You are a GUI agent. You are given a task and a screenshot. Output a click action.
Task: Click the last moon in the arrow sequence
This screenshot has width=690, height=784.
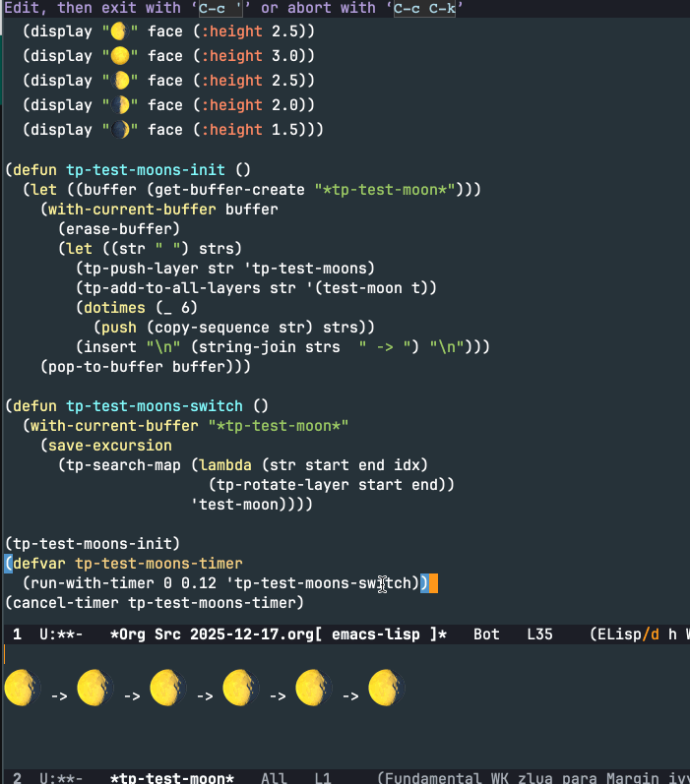[388, 688]
